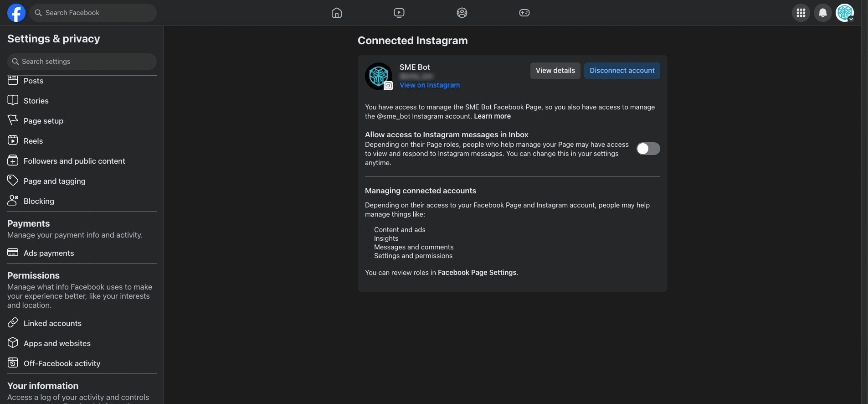Viewport: 868px width, 404px height.
Task: Click the Page setup flag icon
Action: tap(13, 120)
